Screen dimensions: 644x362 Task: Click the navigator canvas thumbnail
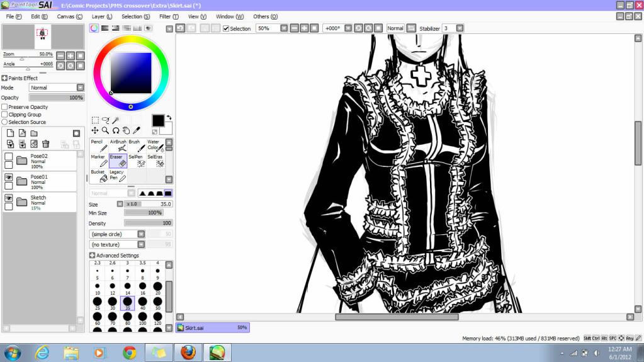click(x=43, y=37)
